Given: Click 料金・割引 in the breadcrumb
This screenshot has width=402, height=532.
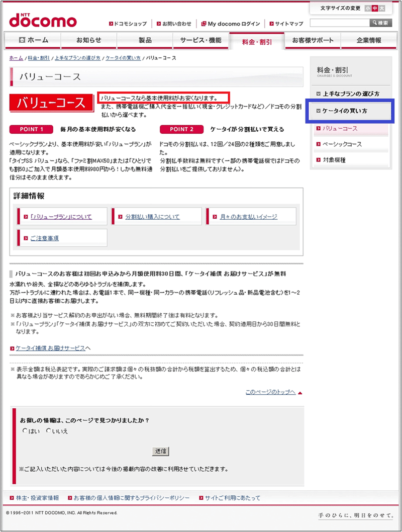Looking at the screenshot, I should coord(39,58).
